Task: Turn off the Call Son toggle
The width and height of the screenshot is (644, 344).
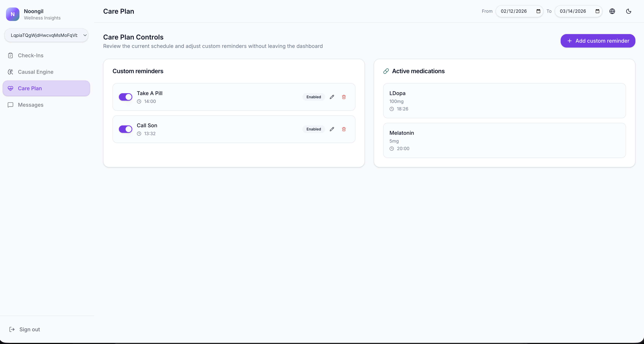Action: 126,129
